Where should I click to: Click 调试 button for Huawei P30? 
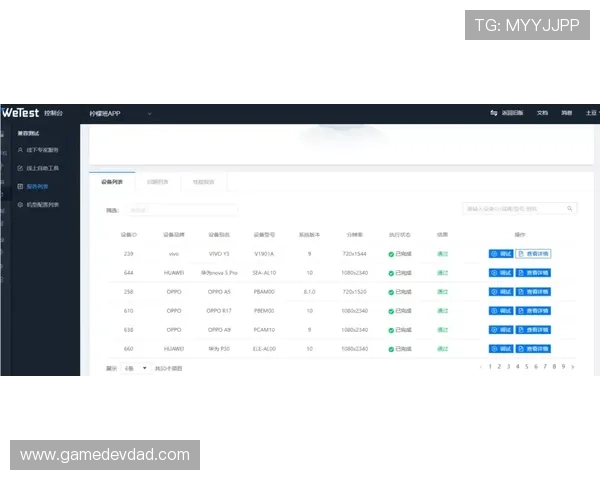point(501,349)
